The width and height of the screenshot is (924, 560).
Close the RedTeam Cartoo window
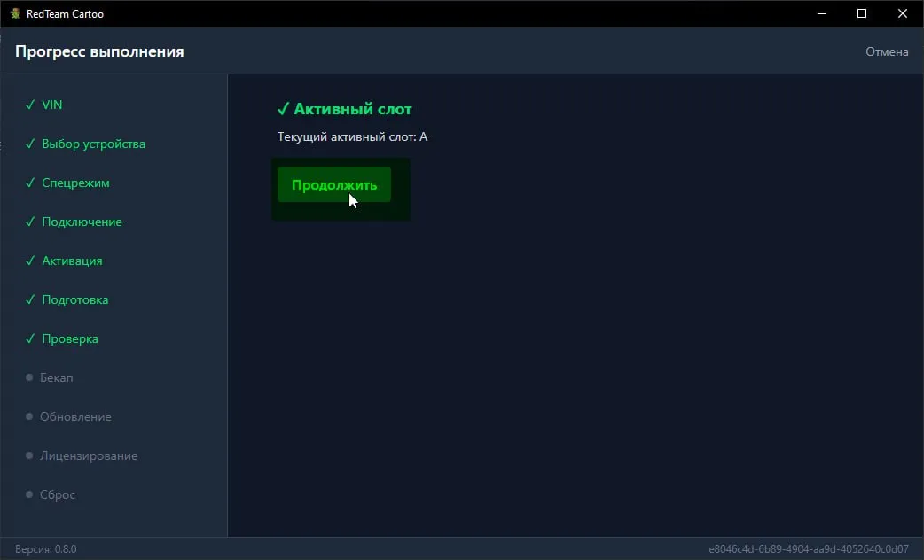(x=902, y=13)
